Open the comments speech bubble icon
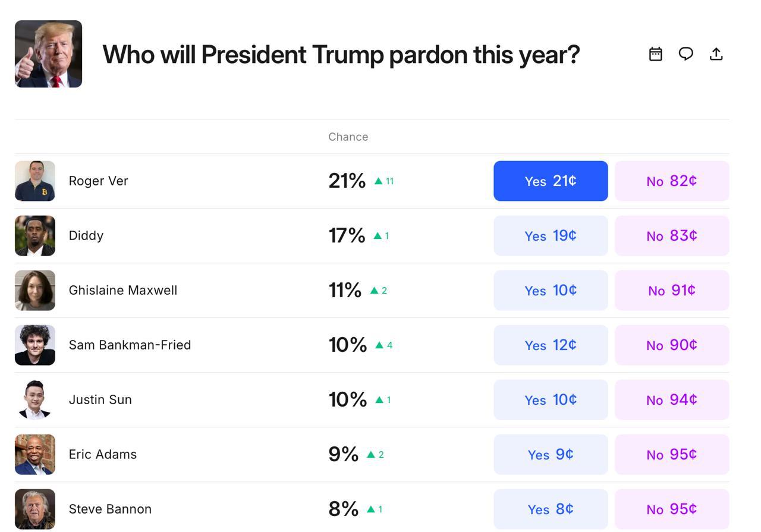This screenshot has height=532, width=761. (685, 54)
